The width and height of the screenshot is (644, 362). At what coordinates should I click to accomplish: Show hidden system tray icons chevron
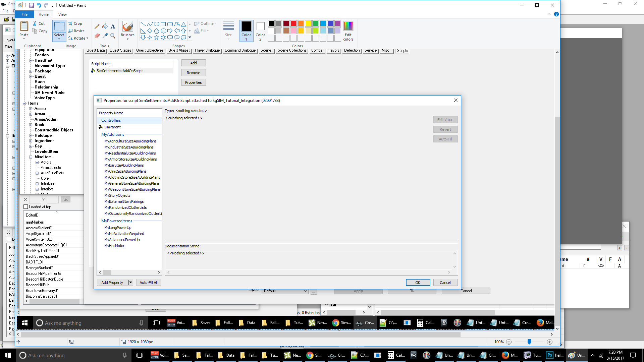pos(592,355)
